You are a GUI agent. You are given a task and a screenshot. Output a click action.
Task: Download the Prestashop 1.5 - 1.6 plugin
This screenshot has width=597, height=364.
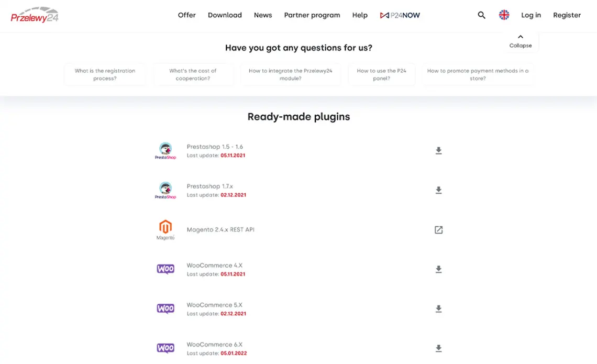(x=439, y=151)
